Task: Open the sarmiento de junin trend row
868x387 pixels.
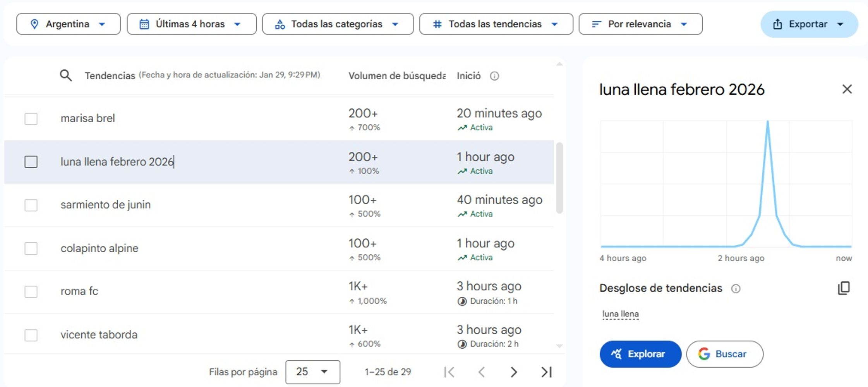Action: point(279,205)
